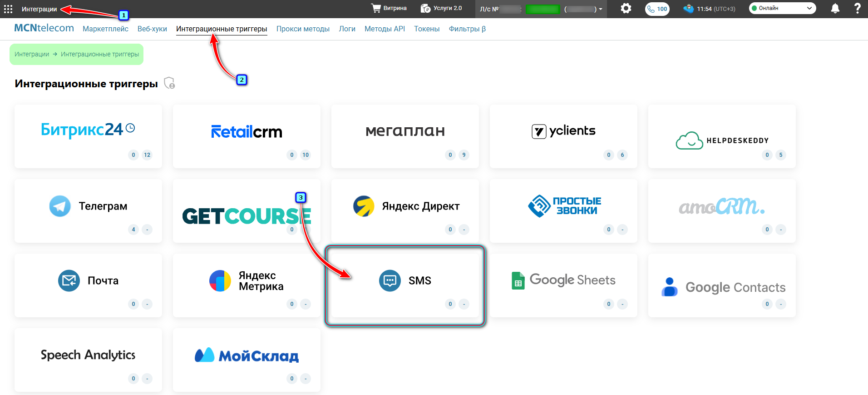This screenshot has width=868, height=395.
Task: Open the notifications bell
Action: point(835,8)
